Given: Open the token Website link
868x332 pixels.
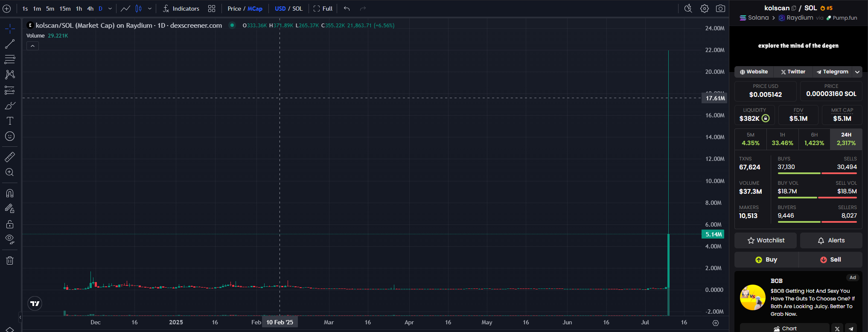Looking at the screenshot, I should (754, 72).
